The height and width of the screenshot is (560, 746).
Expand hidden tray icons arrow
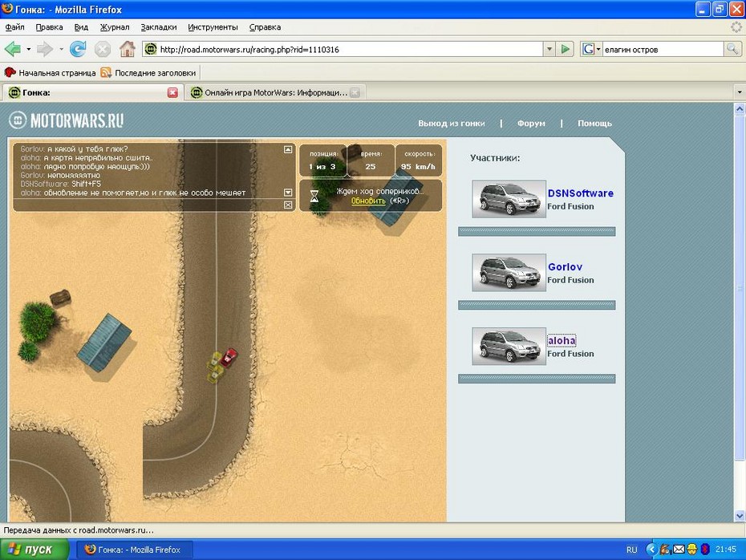(651, 550)
